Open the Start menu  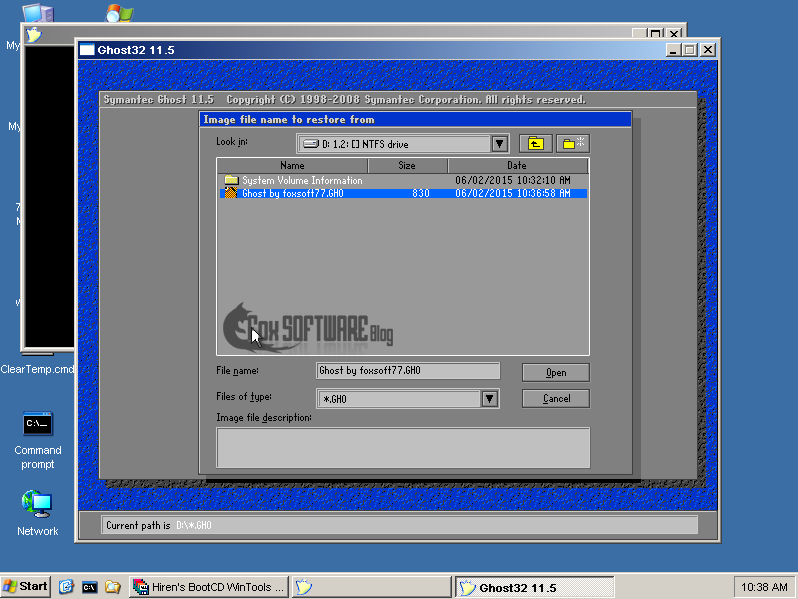coord(25,586)
